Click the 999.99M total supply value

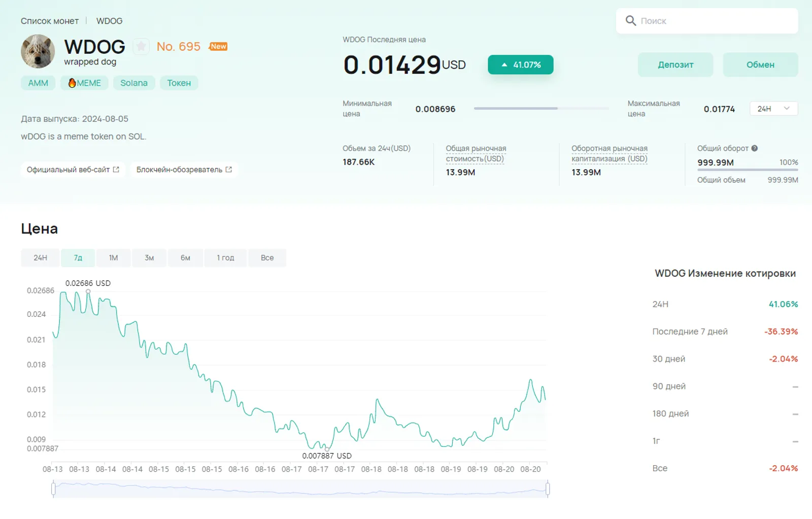[783, 180]
